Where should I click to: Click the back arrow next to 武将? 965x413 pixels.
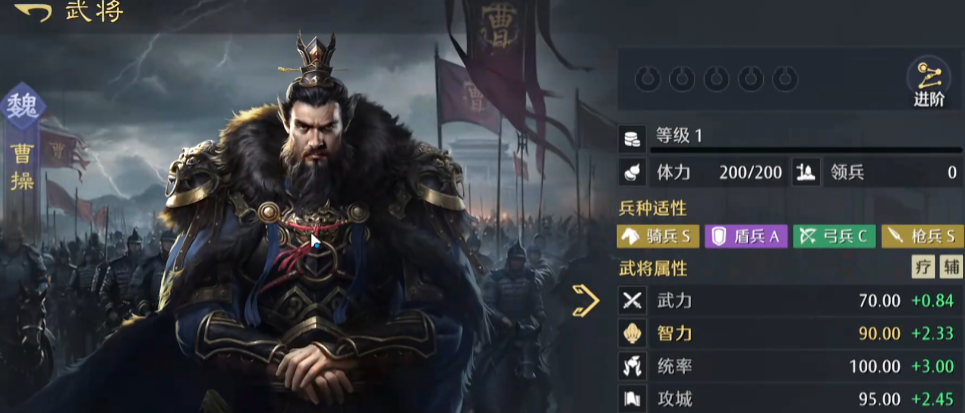point(33,12)
